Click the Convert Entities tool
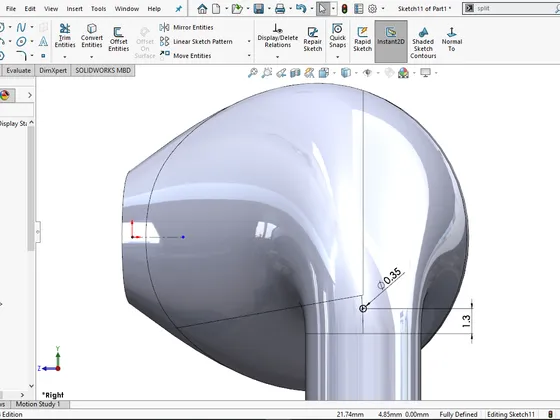560x420 pixels. tap(92, 36)
